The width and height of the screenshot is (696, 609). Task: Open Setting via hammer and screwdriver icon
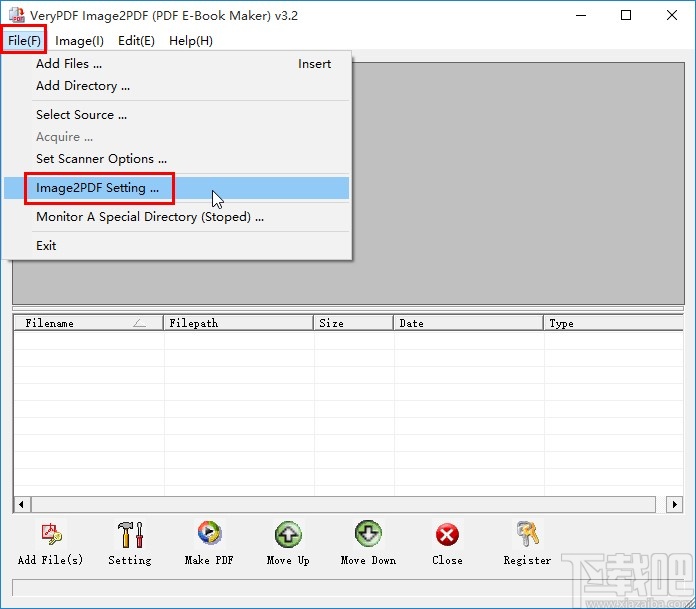click(x=130, y=534)
